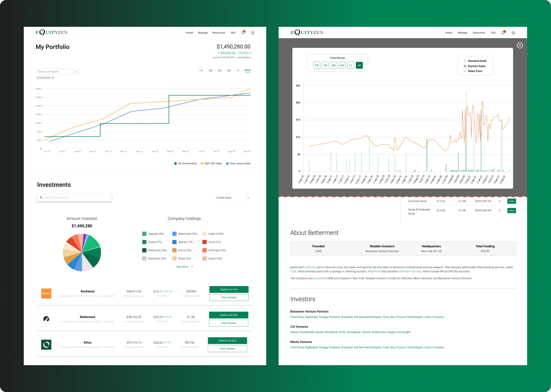Open Manage menu on the Betterment page
551x392 pixels.
(463, 33)
